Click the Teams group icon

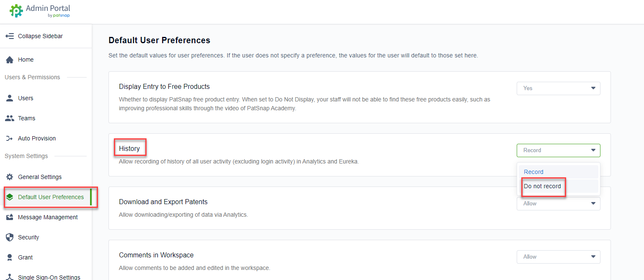point(10,118)
